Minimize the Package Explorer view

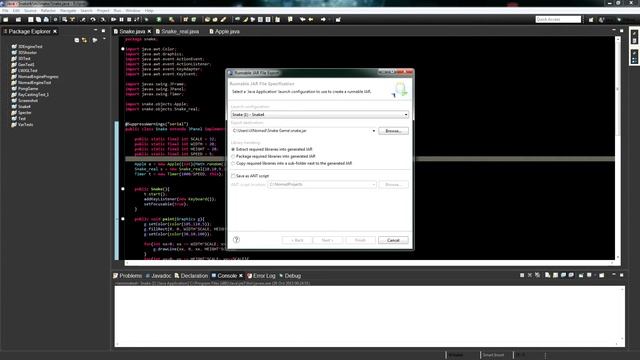click(96, 31)
